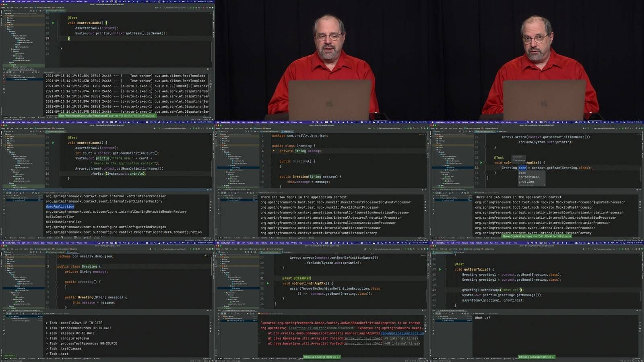The height and width of the screenshot is (362, 644).
Task: Click run panel gear icon in RestTemplate log frame
Action: [208, 69]
